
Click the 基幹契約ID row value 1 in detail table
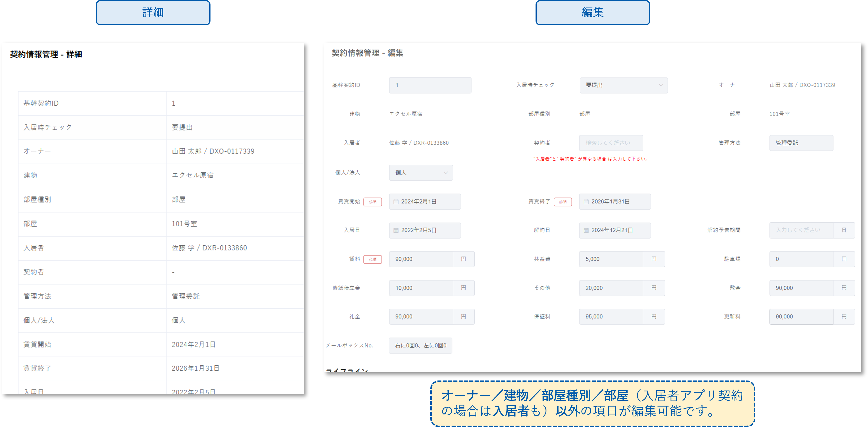(x=174, y=103)
